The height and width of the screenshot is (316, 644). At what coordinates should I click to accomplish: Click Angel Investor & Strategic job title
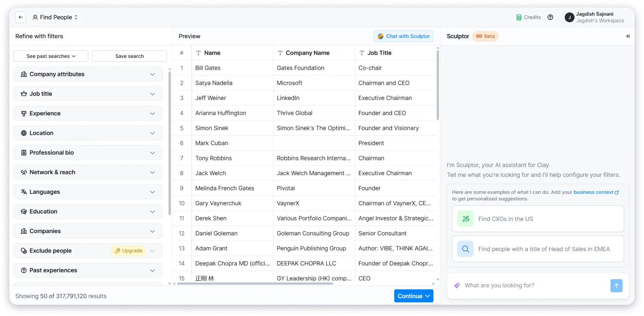pyautogui.click(x=395, y=219)
